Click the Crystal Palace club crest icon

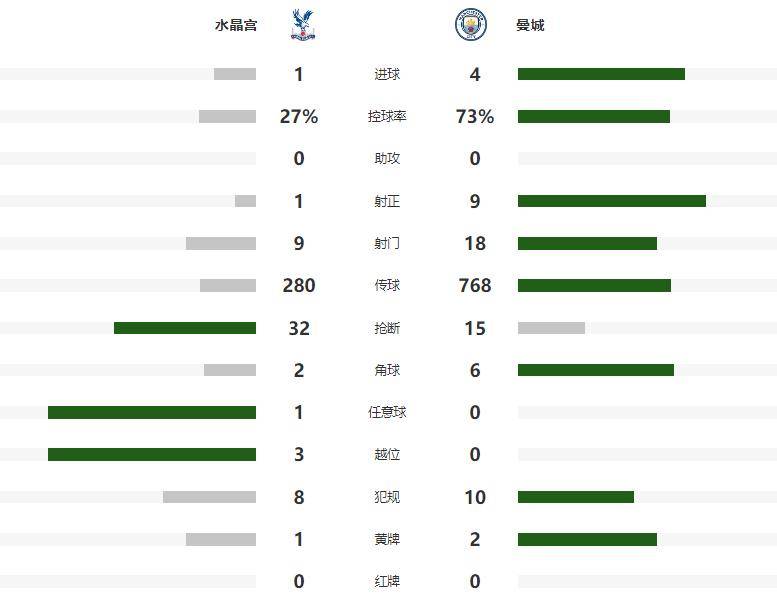point(303,24)
